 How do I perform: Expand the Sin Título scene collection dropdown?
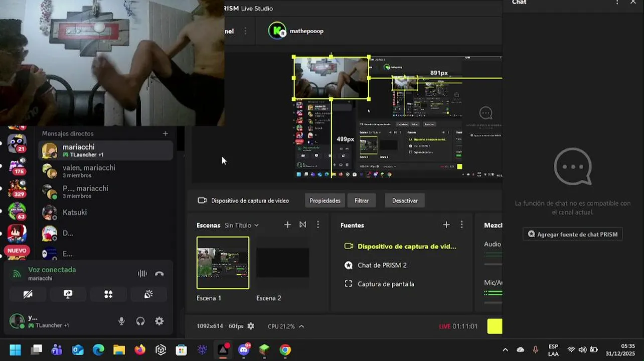pos(242,226)
